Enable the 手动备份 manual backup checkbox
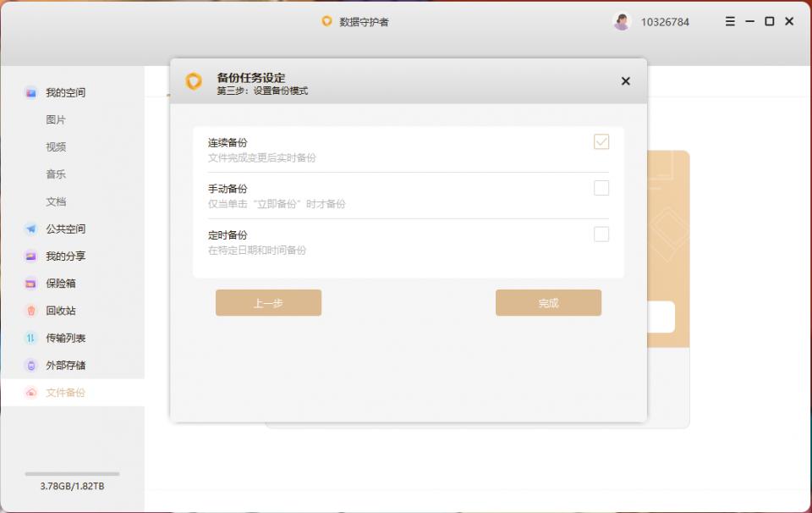812x513 pixels. [x=601, y=188]
